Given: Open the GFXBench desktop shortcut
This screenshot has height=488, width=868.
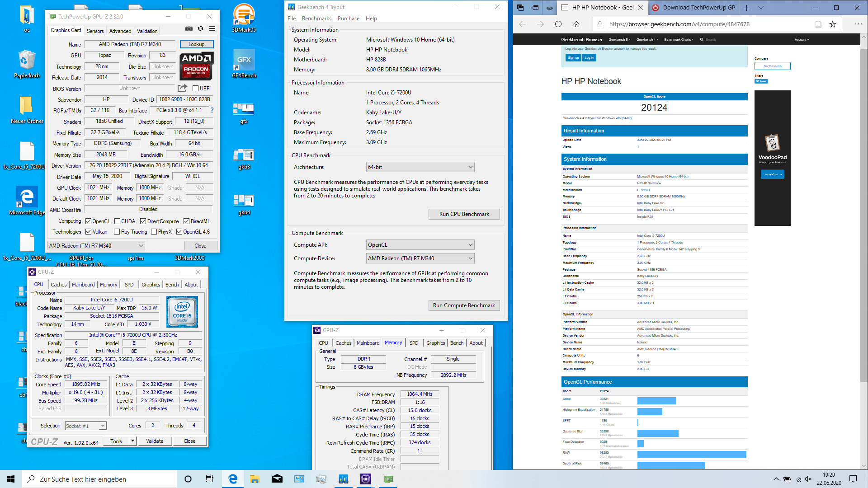Looking at the screenshot, I should click(x=244, y=63).
